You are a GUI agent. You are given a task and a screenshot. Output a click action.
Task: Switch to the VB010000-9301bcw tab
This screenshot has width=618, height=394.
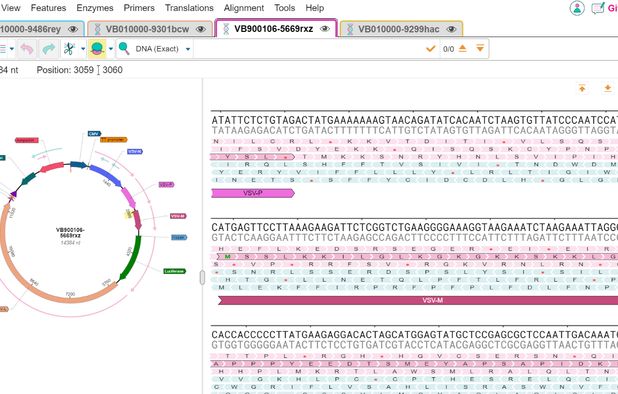[x=150, y=29]
